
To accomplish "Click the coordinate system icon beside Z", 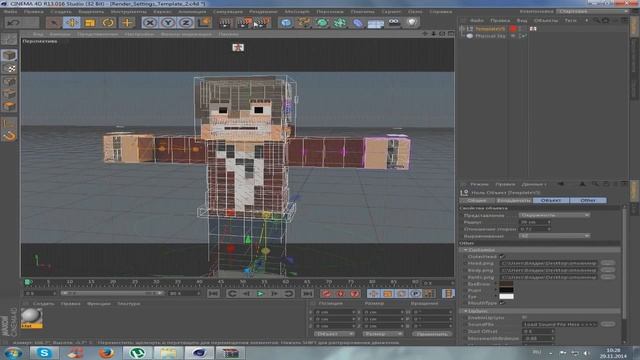I will coord(204,23).
